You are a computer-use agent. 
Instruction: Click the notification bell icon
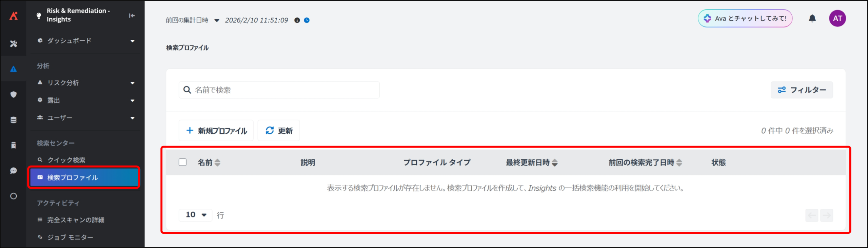(x=812, y=18)
